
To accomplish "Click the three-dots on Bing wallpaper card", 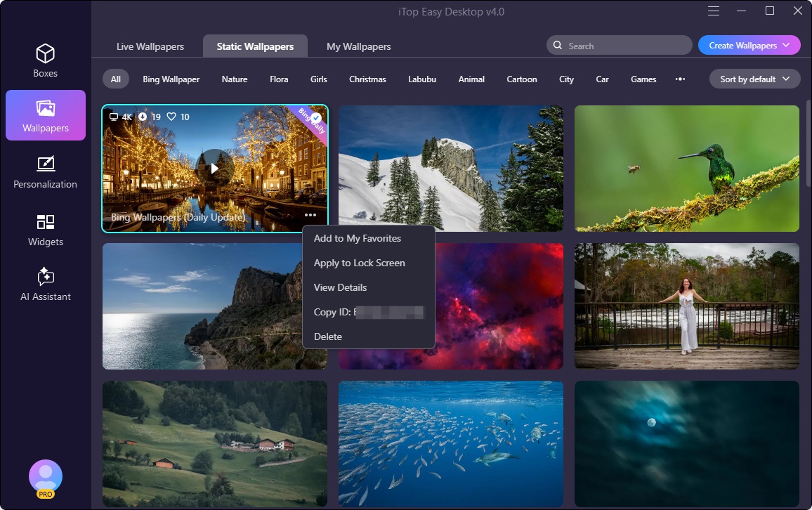I will [310, 215].
